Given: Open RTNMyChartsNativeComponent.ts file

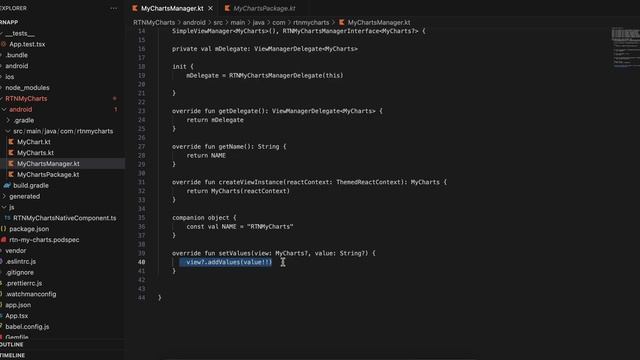Looking at the screenshot, I should [x=64, y=218].
